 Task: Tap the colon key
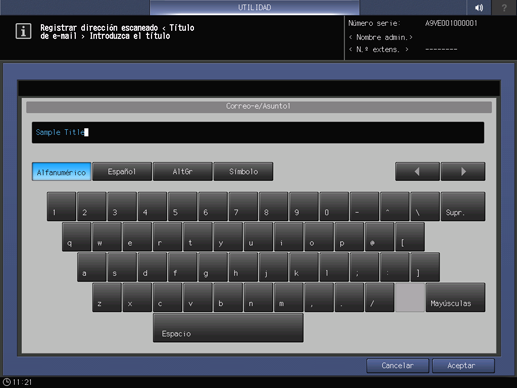395,267
